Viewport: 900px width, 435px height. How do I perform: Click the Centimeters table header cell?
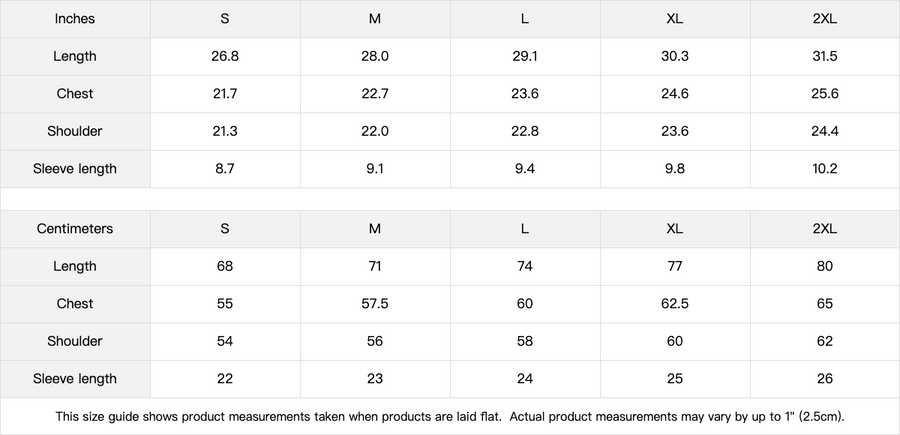(75, 229)
